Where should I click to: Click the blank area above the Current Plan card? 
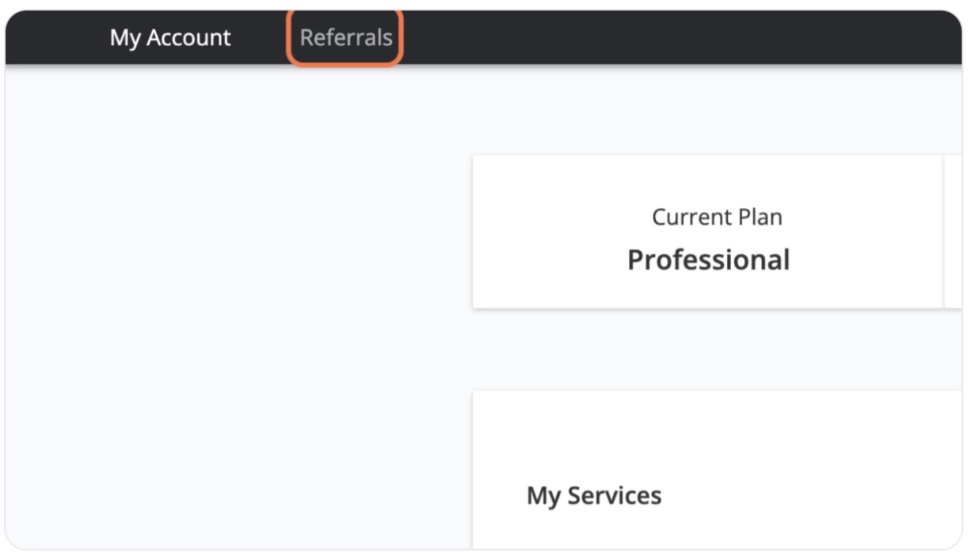click(x=717, y=109)
